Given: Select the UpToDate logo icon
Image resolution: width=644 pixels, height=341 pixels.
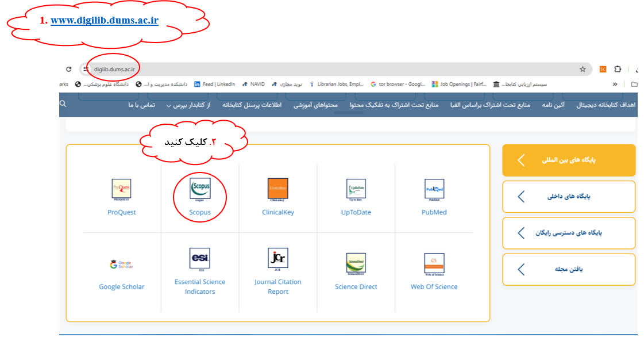Looking at the screenshot, I should 356,189.
